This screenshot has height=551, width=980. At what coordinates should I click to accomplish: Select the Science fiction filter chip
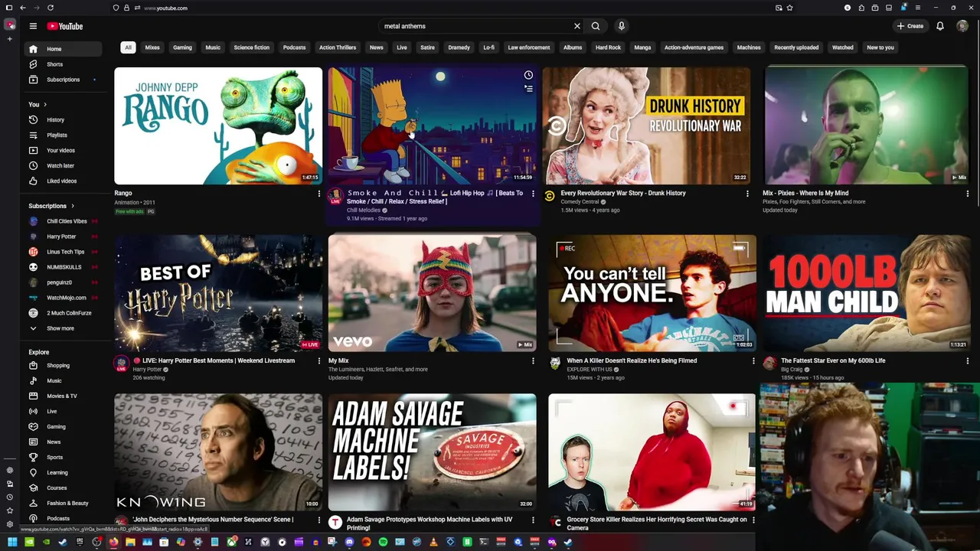tap(252, 47)
